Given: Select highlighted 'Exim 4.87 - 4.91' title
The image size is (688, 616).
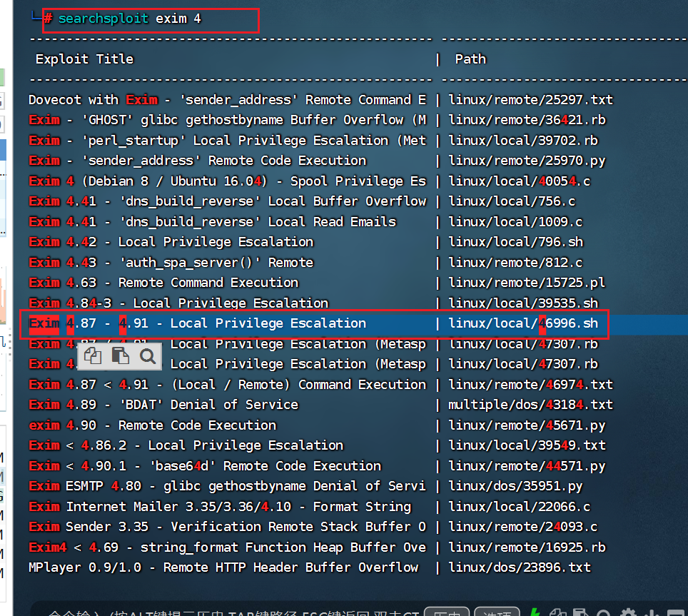Looking at the screenshot, I should click(198, 323).
